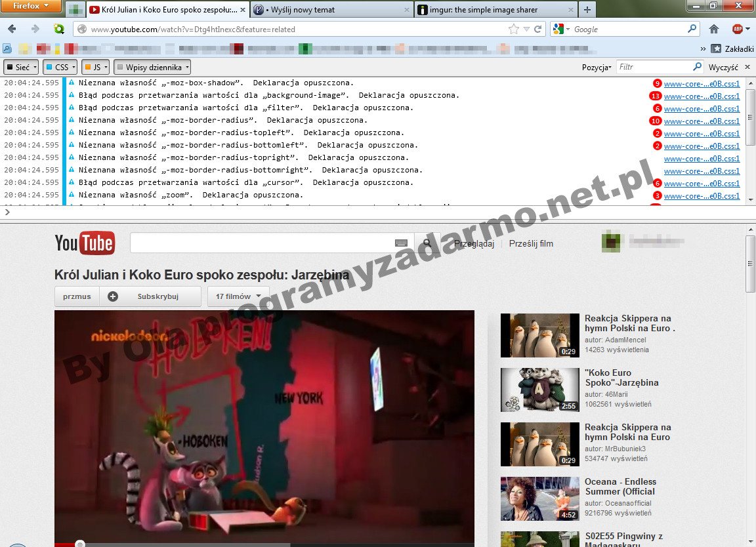Close the Web Console panel with the X
This screenshot has width=756, height=547.
747,67
